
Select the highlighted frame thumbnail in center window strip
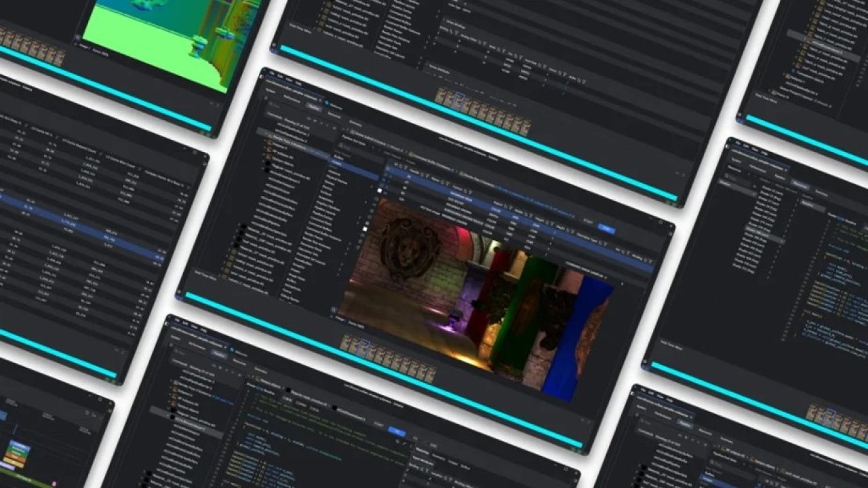364,347
